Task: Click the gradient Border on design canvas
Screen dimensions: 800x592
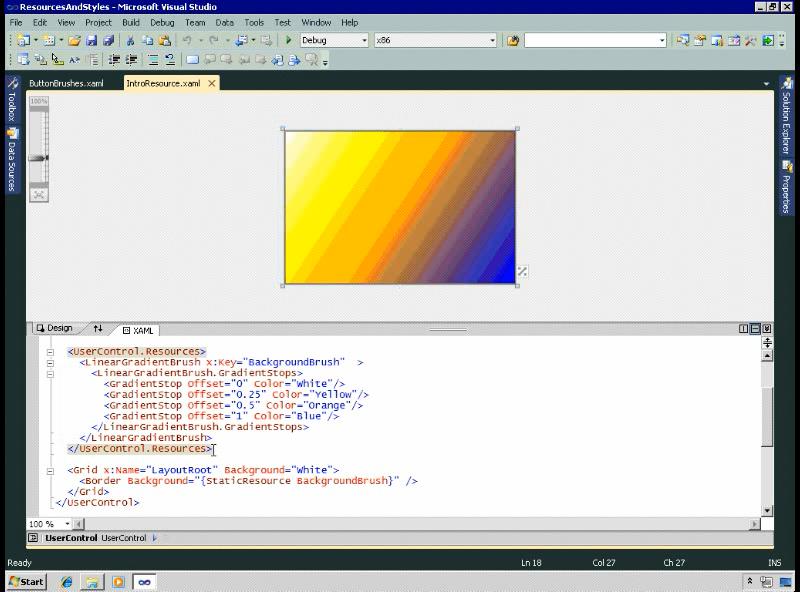Action: coord(400,207)
